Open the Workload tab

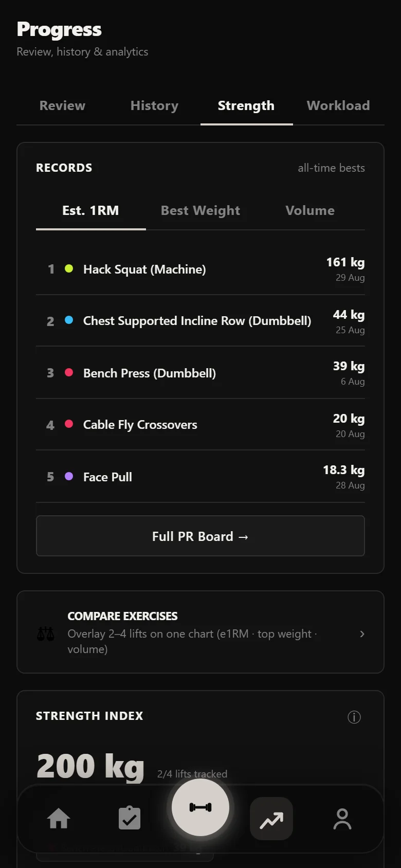[x=338, y=106]
